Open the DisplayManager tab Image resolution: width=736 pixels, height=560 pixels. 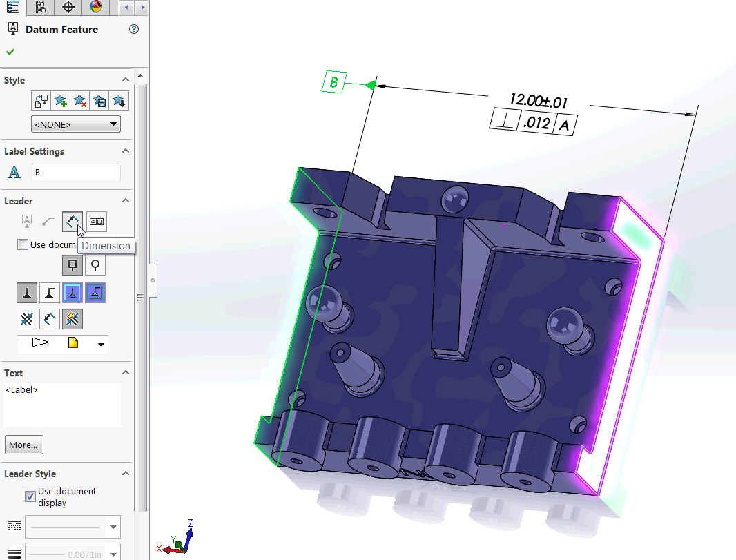pos(96,8)
